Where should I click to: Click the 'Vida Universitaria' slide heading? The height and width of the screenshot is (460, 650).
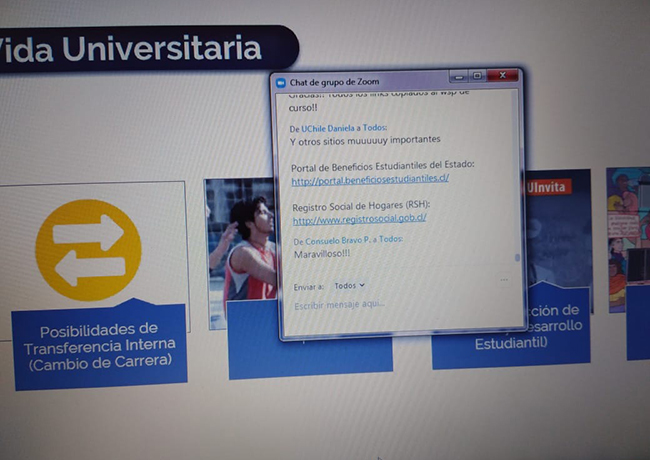pos(129,49)
